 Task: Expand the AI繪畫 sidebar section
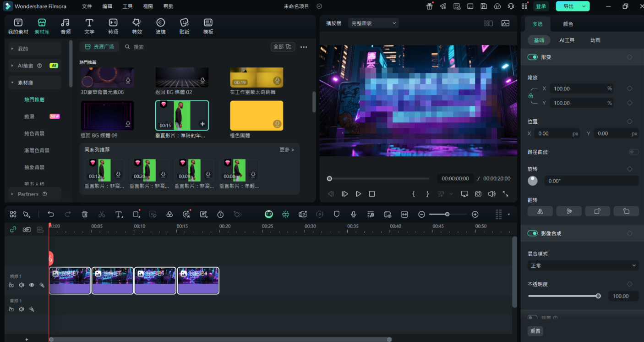(x=35, y=66)
